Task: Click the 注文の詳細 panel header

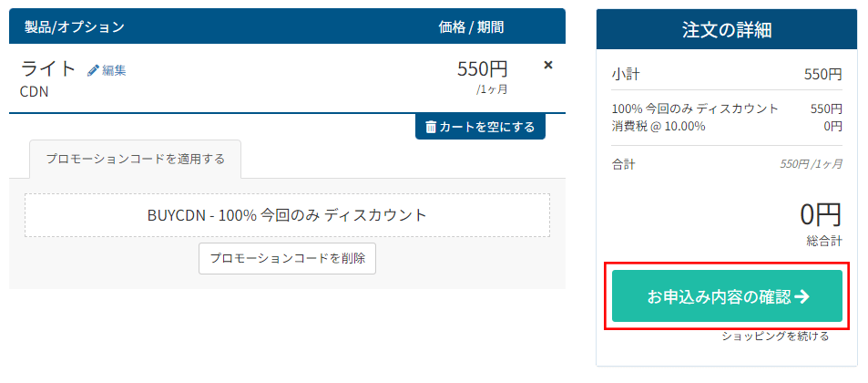Action: point(727,29)
